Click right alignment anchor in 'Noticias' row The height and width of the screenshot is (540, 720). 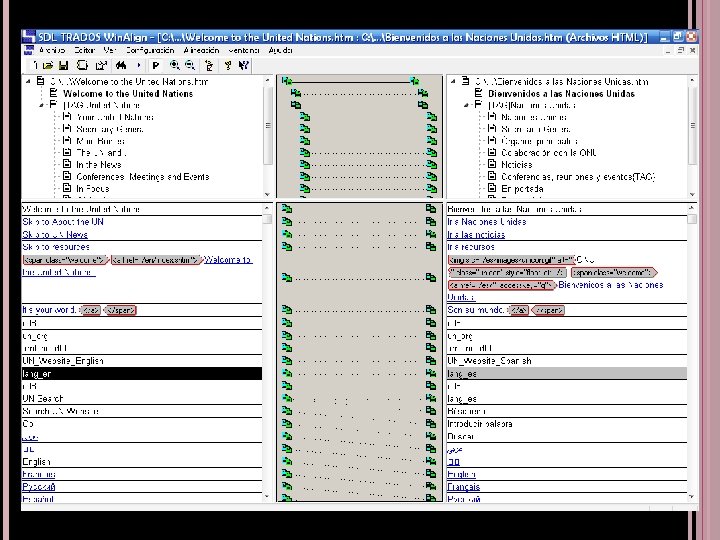point(432,164)
